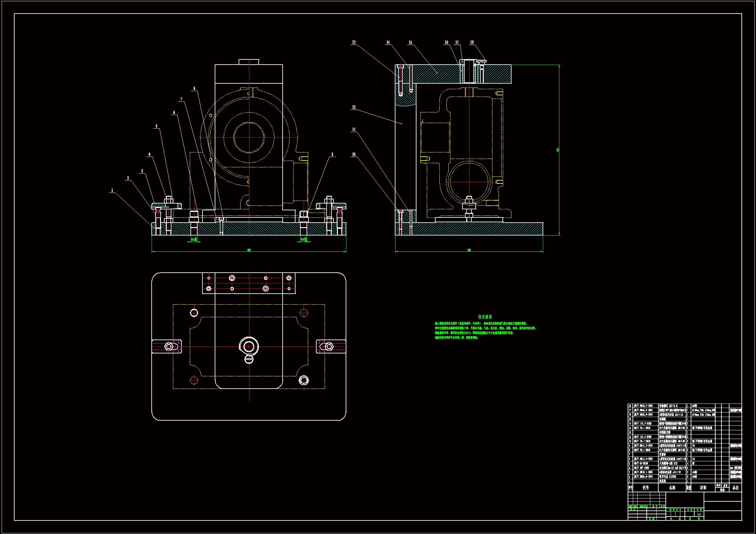Select the 名称 column header
Image resolution: width=756 pixels, height=534 pixels.
point(672,487)
